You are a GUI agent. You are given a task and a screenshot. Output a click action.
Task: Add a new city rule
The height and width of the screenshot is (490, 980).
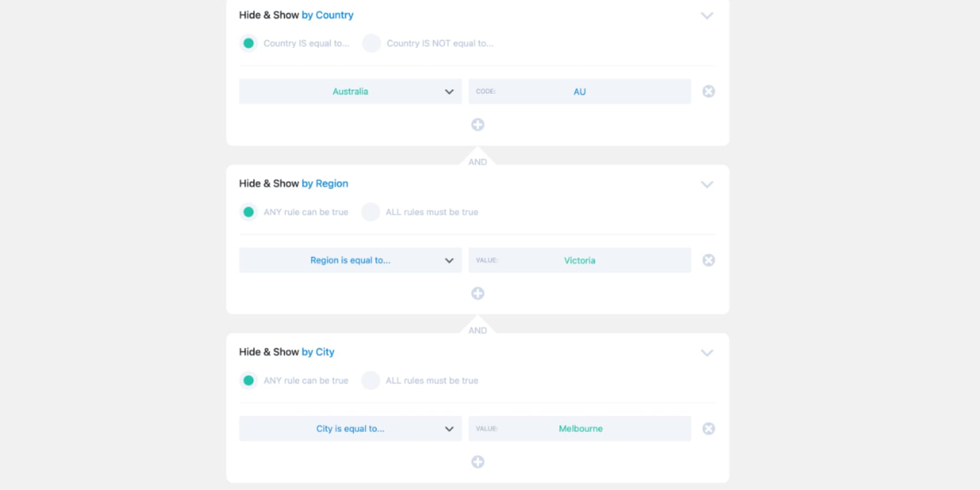[477, 462]
